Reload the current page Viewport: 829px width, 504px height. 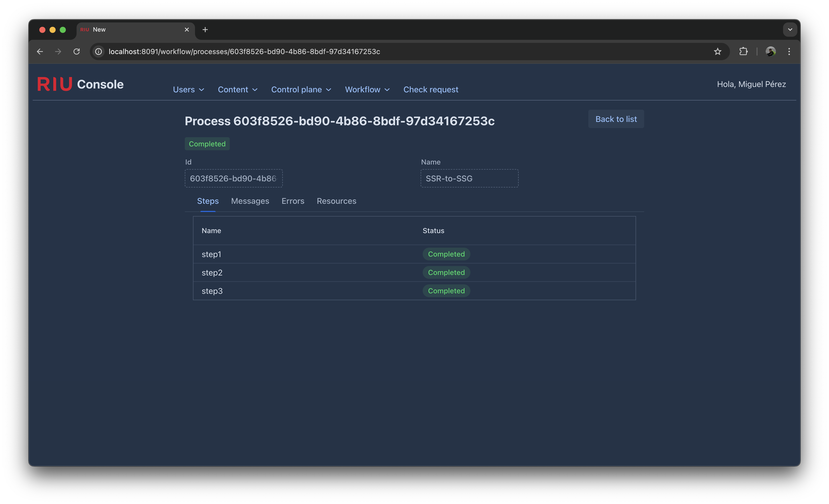click(77, 52)
